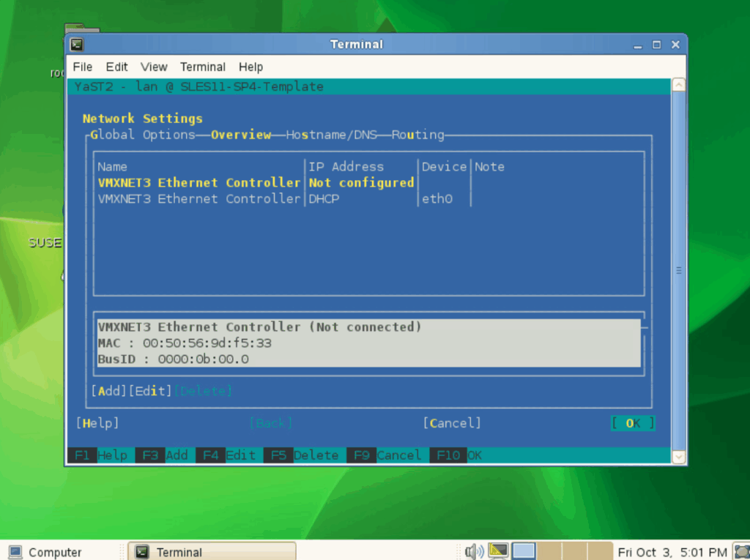The image size is (750, 560).
Task: Confirm with the [OK] button
Action: (x=633, y=423)
